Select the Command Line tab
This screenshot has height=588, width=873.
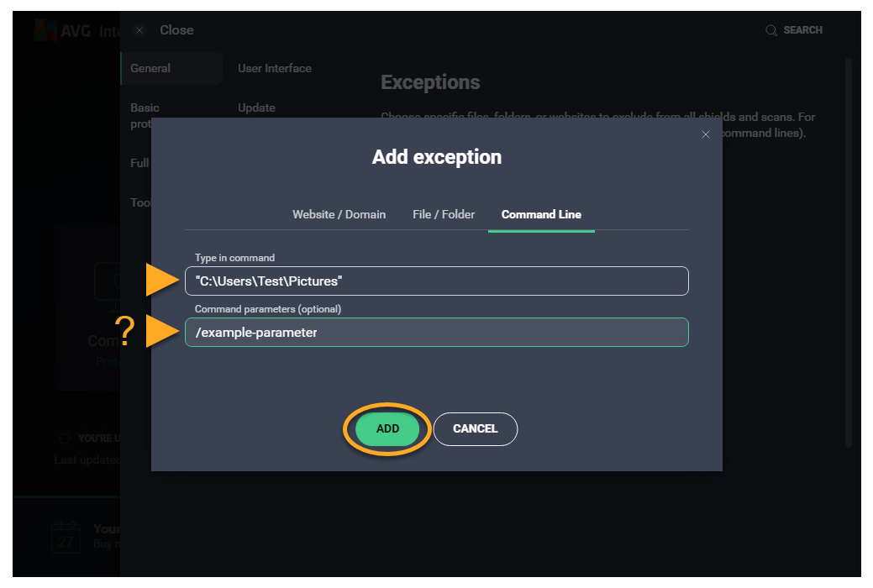[x=541, y=214]
